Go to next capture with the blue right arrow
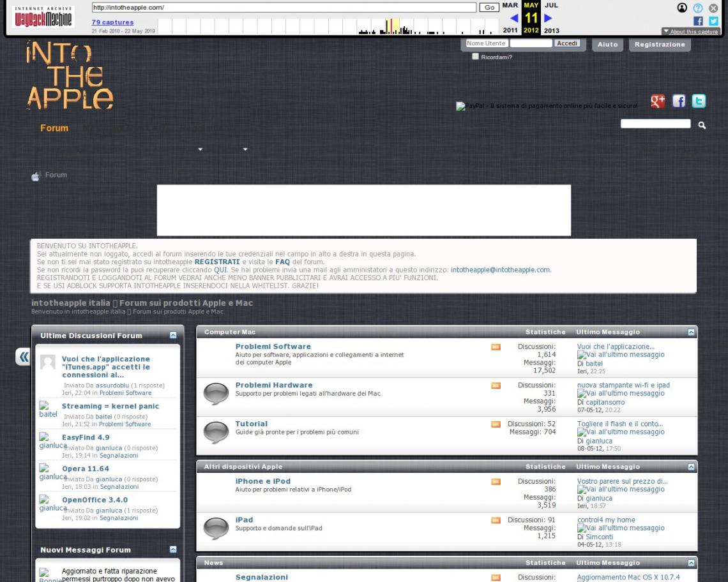 [x=548, y=18]
